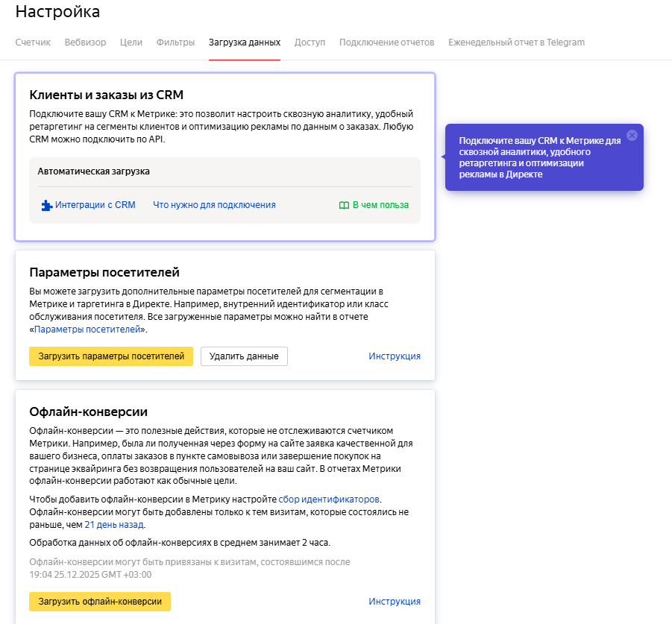Follow the «Параметры посетителей» report link
The image size is (672, 624).
click(x=87, y=329)
